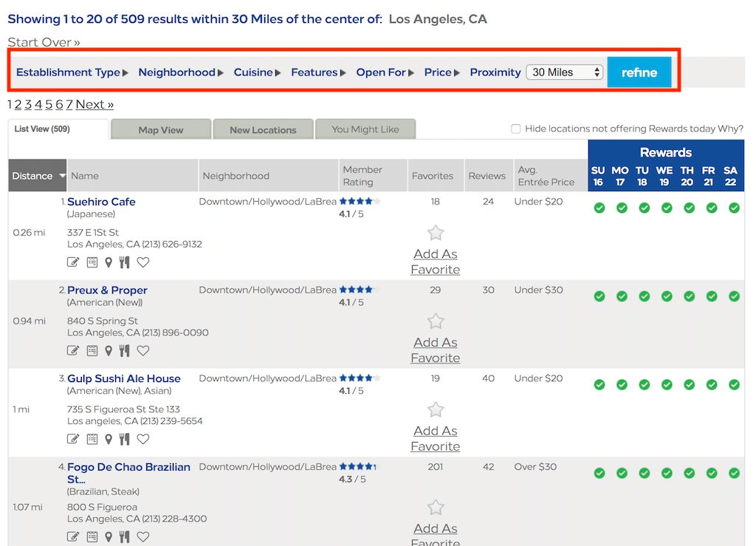Click fork and knife icon for Preux & Proper

pyautogui.click(x=124, y=351)
